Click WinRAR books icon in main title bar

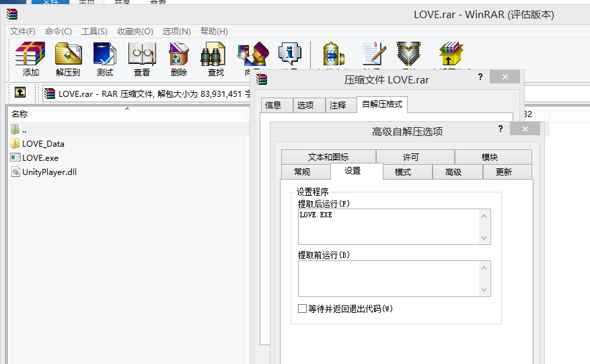pos(12,14)
